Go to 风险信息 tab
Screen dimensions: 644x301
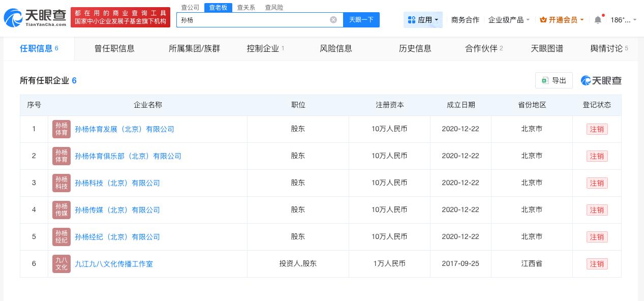336,49
